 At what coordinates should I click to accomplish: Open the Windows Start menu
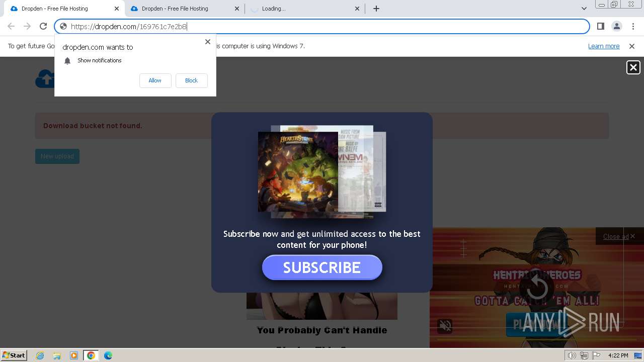coord(14,355)
